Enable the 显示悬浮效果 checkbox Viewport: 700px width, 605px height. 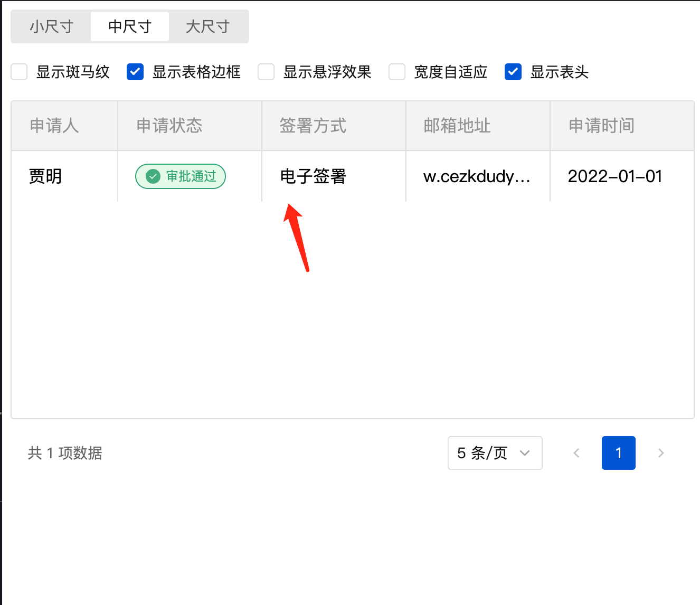pyautogui.click(x=266, y=72)
